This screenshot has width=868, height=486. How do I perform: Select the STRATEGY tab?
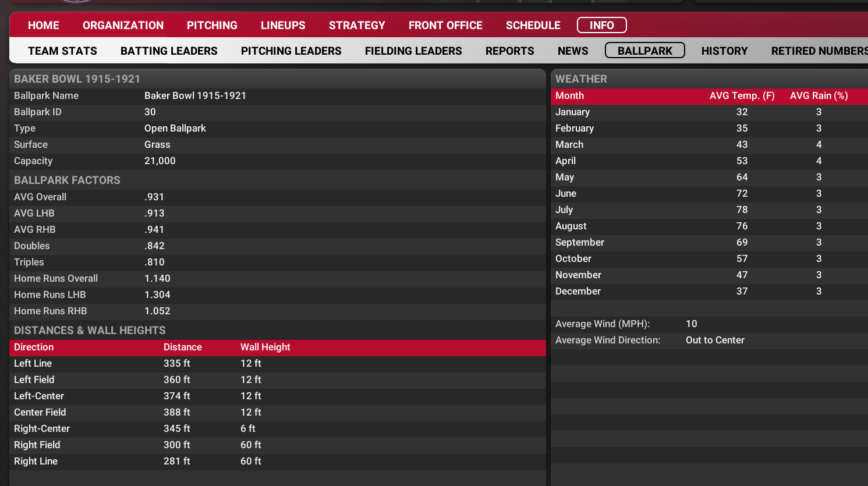click(x=357, y=26)
